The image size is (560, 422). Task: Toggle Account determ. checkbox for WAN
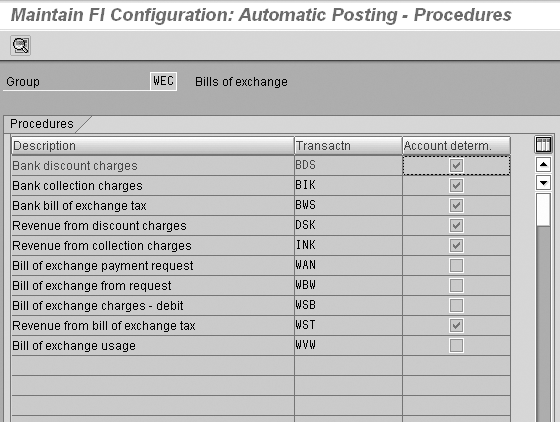click(456, 265)
